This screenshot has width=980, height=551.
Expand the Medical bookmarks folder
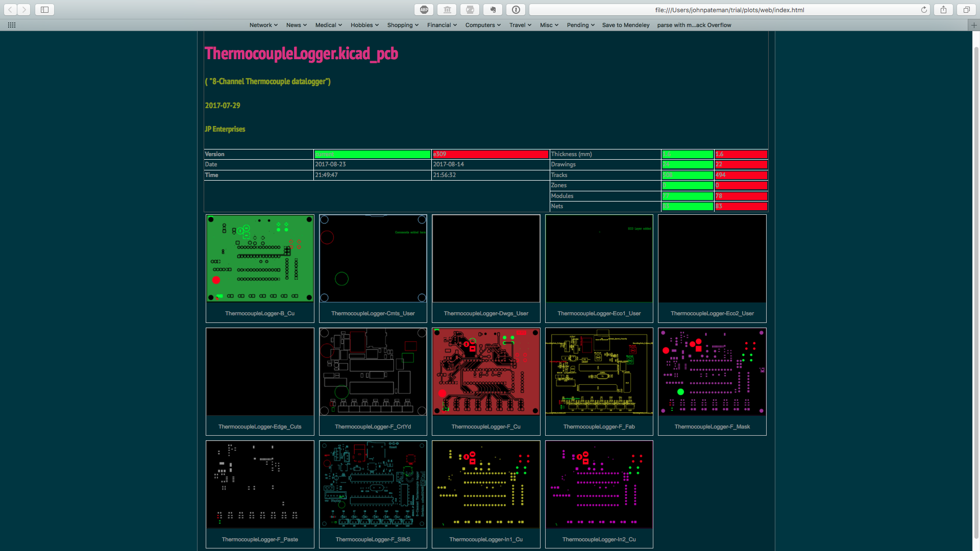[x=328, y=25]
